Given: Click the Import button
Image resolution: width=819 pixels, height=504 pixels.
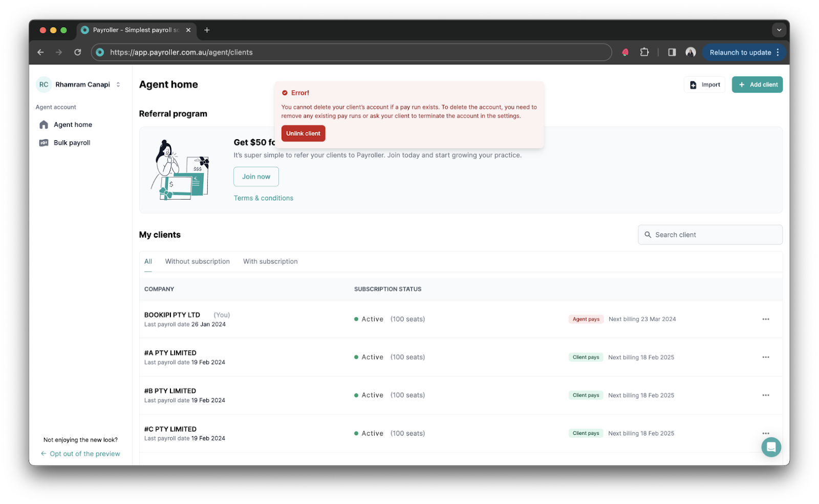Looking at the screenshot, I should [x=705, y=84].
